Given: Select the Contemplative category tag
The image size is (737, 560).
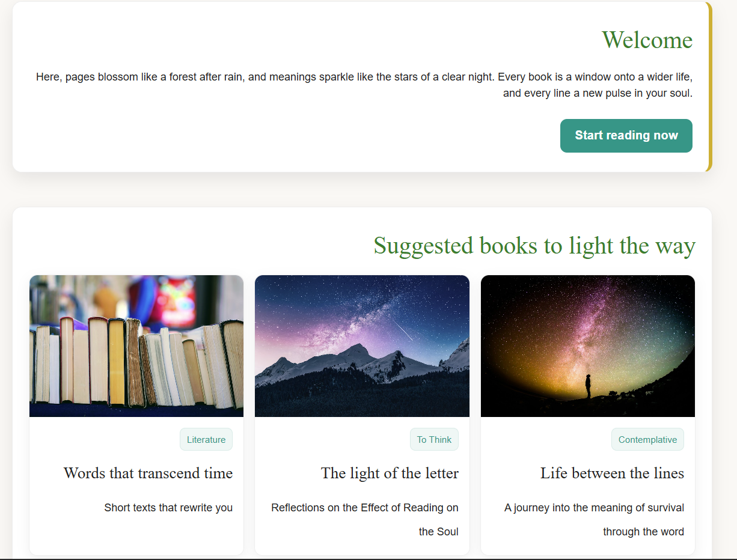Looking at the screenshot, I should point(647,439).
